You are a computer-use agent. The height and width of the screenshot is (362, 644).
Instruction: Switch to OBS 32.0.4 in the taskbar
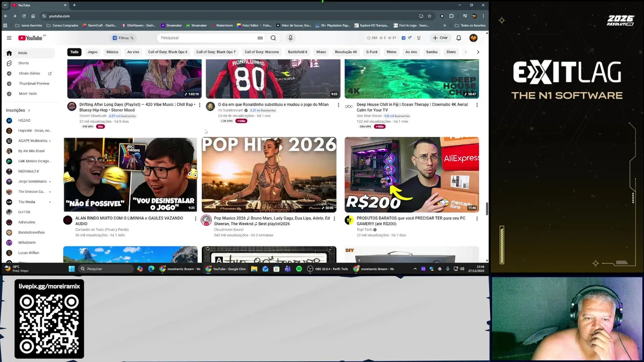click(x=328, y=269)
